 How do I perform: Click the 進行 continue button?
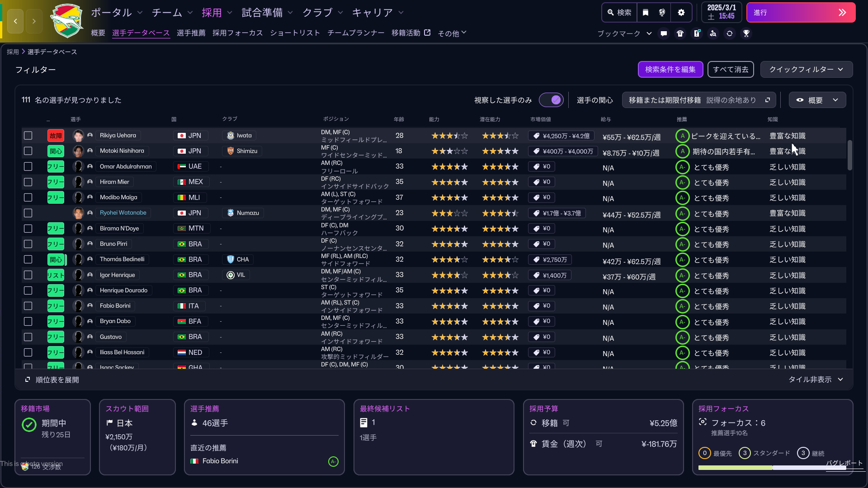(x=801, y=13)
